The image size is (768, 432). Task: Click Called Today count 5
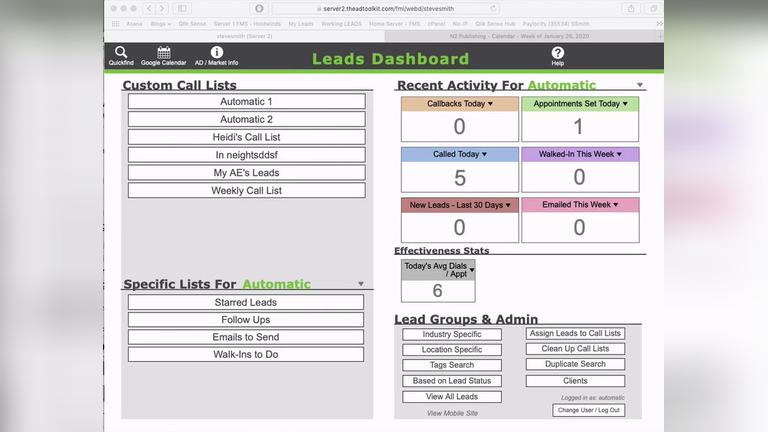point(459,177)
